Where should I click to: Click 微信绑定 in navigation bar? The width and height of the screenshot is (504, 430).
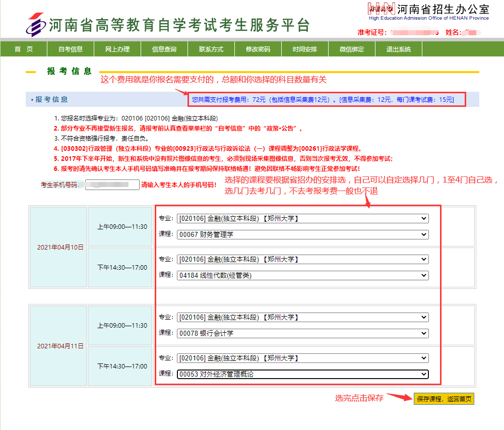click(x=352, y=49)
